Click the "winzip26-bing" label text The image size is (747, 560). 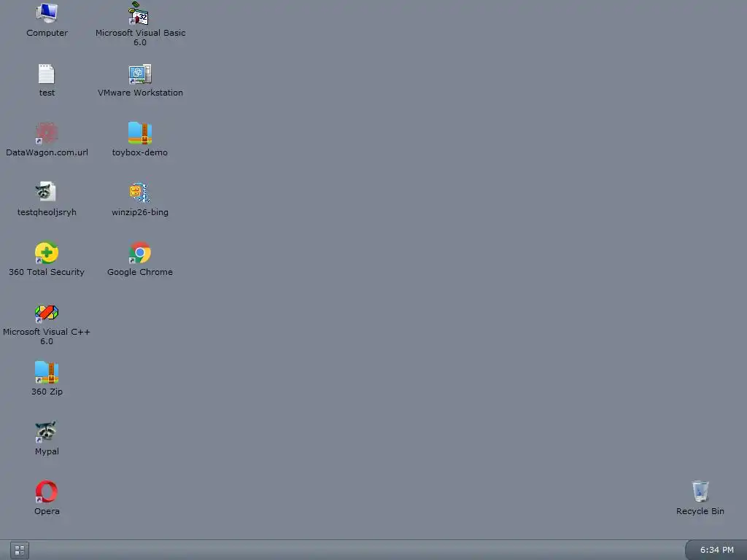tap(139, 212)
